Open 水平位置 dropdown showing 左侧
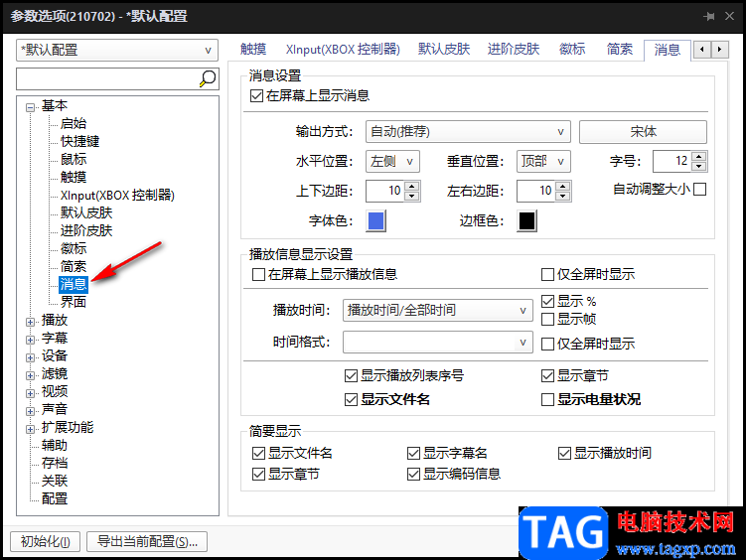The width and height of the screenshot is (746, 560). (392, 162)
